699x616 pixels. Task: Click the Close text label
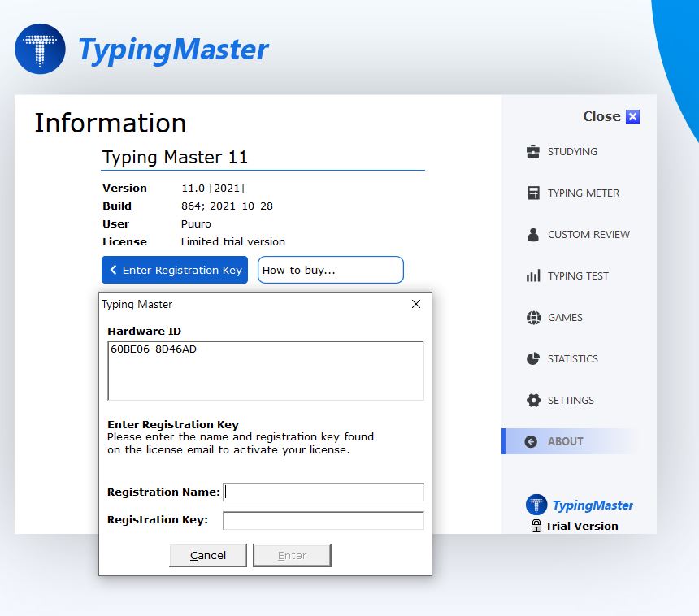coord(601,116)
